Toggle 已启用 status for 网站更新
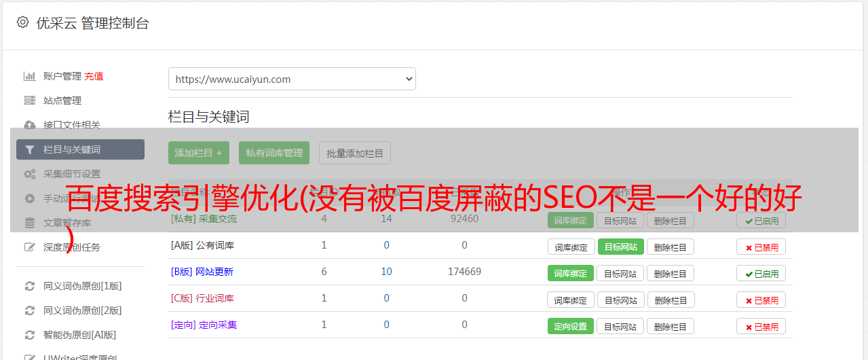Screen dimensions: 868x360 click(x=761, y=273)
